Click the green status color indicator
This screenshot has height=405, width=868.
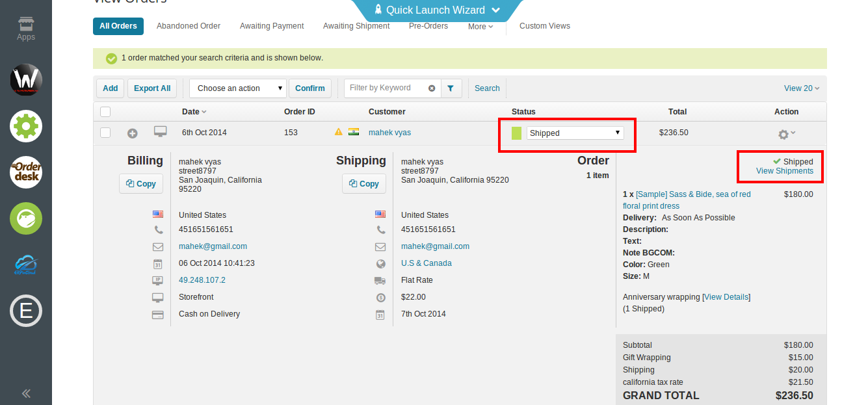(x=516, y=132)
